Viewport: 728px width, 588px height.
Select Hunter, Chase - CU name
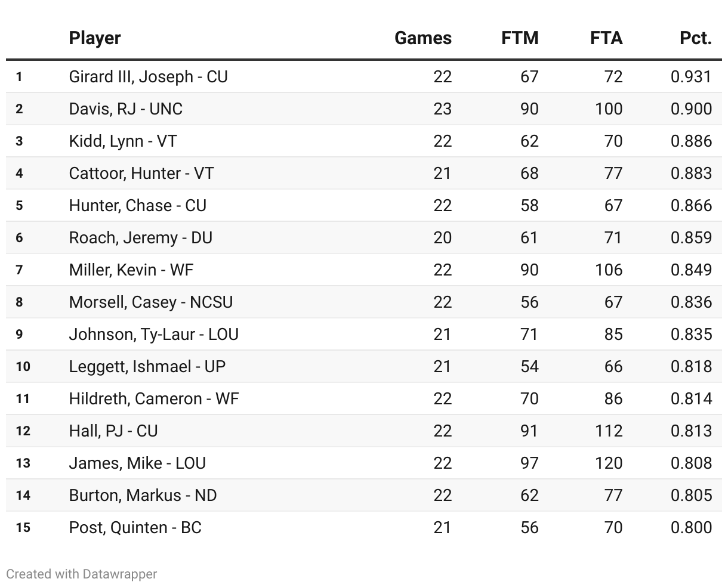(138, 205)
